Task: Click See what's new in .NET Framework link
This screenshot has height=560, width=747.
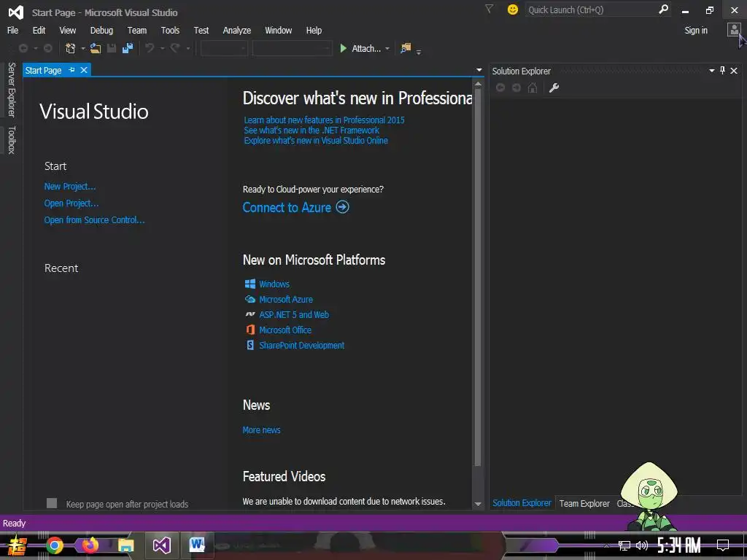Action: pyautogui.click(x=311, y=131)
